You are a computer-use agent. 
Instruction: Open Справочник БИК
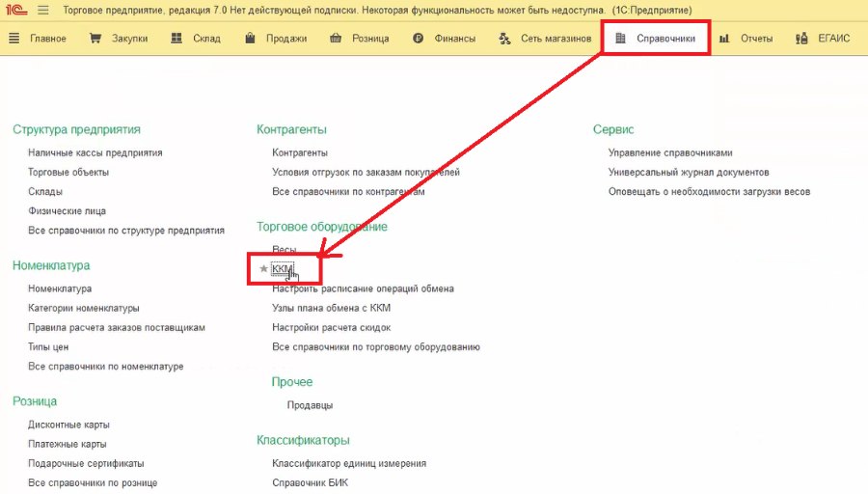coord(310,482)
